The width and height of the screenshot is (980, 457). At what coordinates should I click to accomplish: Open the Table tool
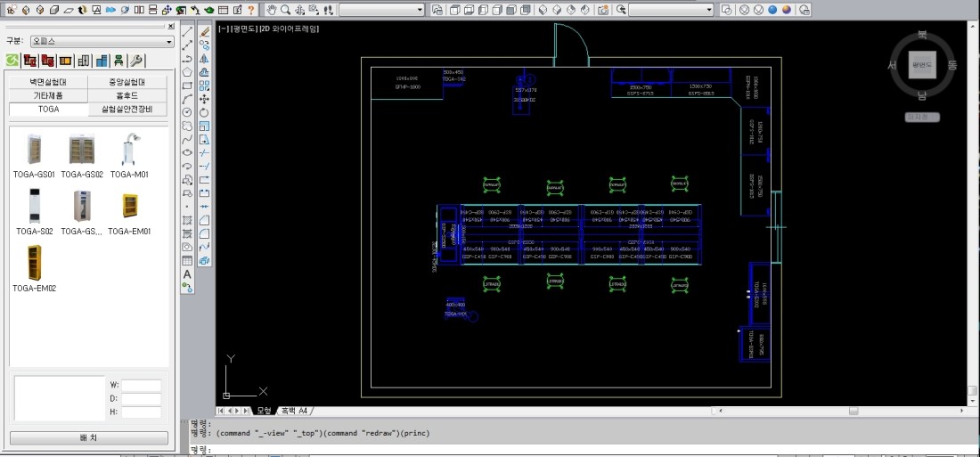click(x=186, y=261)
